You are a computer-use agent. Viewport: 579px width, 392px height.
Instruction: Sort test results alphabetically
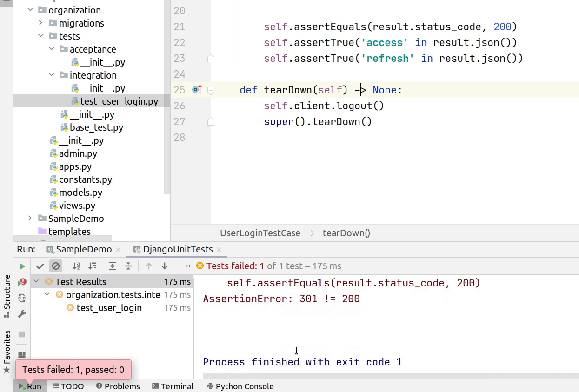pos(76,266)
